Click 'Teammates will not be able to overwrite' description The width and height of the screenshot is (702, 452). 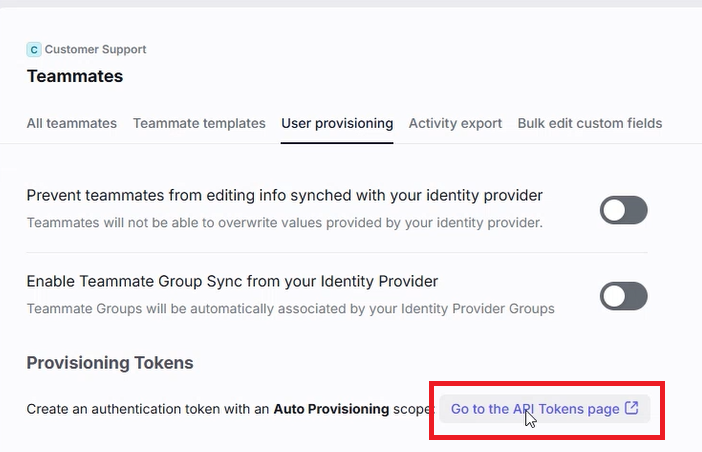284,222
